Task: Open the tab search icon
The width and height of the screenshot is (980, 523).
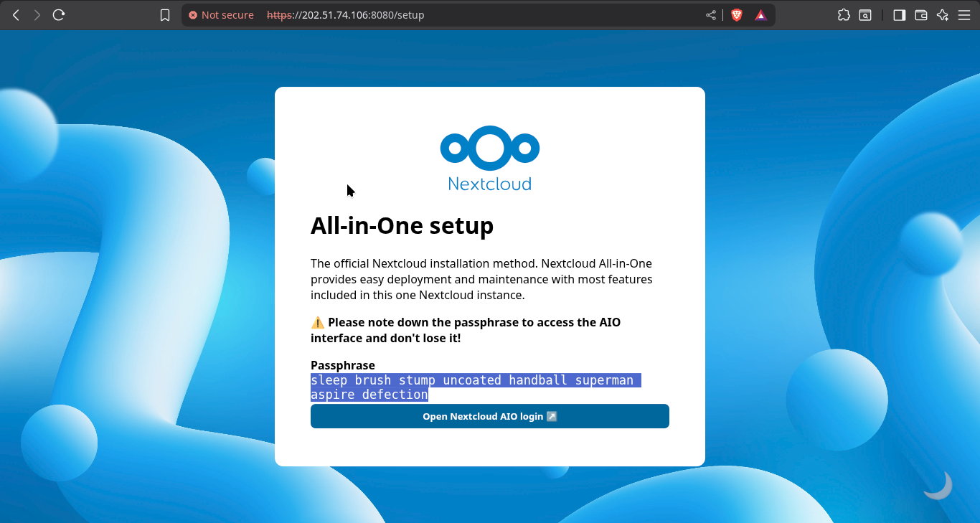Action: pos(865,15)
